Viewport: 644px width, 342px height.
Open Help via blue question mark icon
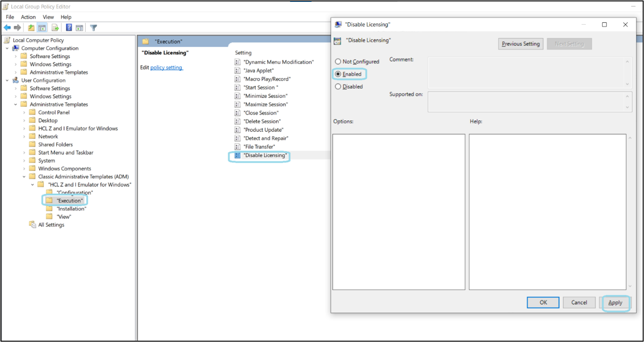[69, 28]
